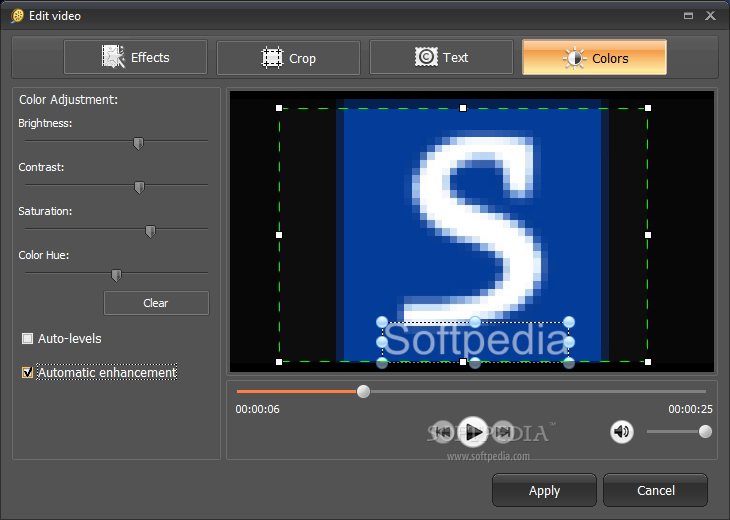This screenshot has height=520, width=730.
Task: Click the text box right-middle round handle
Action: (x=569, y=342)
